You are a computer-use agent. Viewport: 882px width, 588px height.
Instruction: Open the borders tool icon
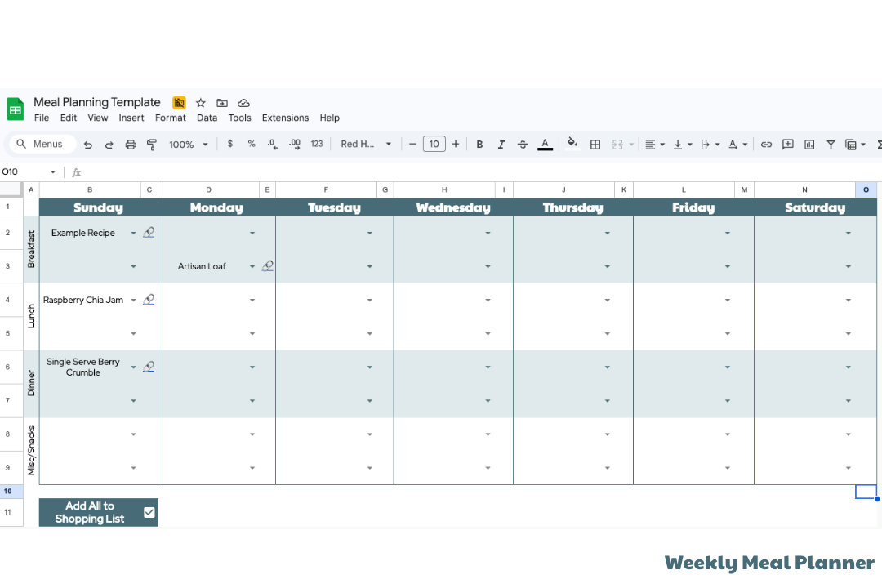pos(595,145)
